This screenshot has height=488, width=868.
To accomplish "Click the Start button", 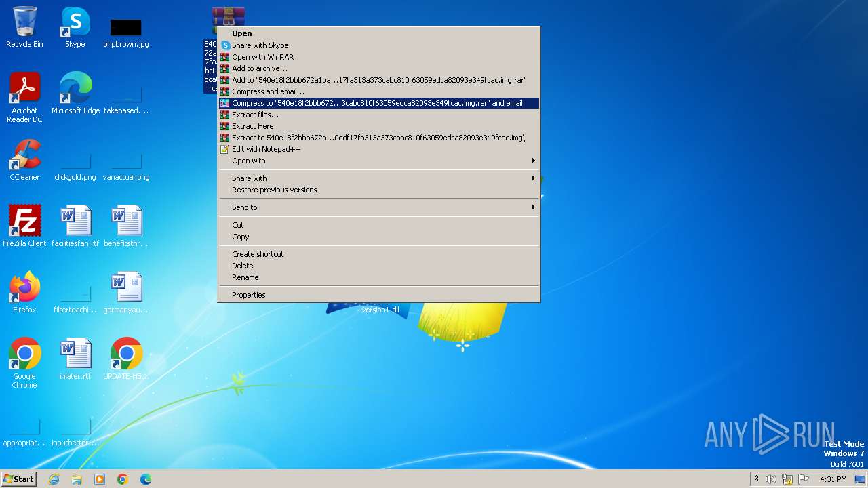I will coord(18,479).
